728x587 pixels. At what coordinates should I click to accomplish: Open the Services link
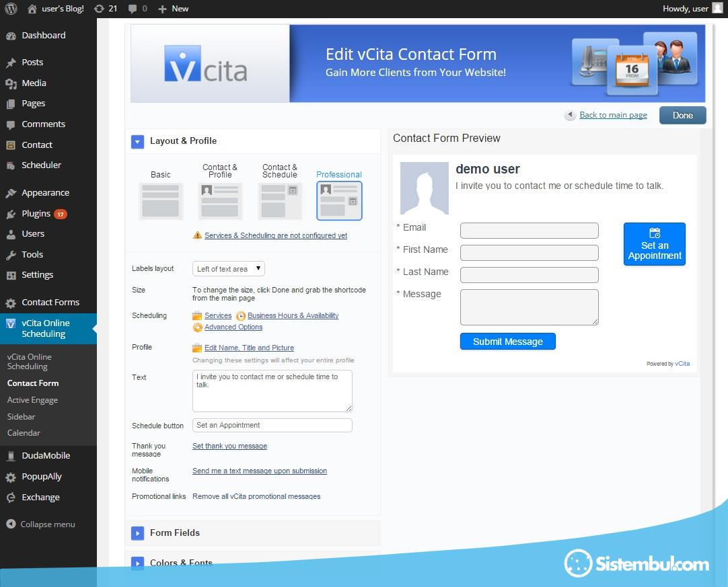[x=218, y=315]
